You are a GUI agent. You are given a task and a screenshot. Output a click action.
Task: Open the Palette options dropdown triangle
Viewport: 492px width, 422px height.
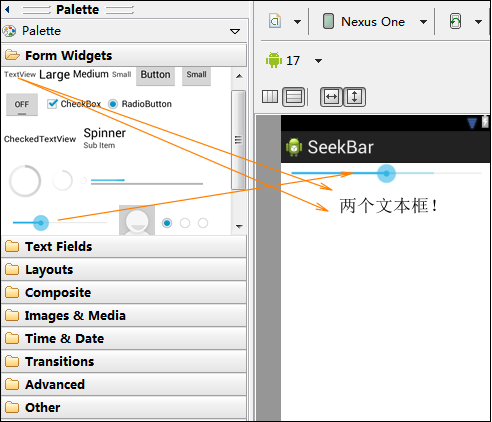235,31
